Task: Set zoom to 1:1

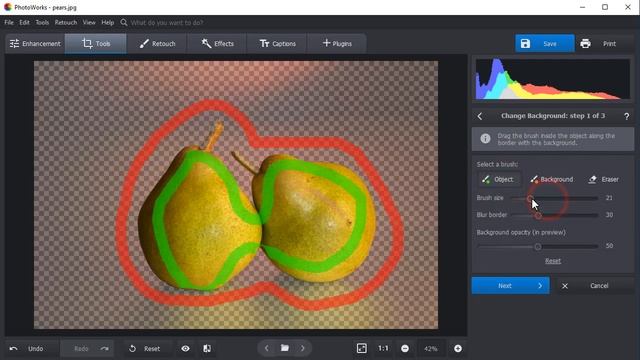Action: pos(383,348)
